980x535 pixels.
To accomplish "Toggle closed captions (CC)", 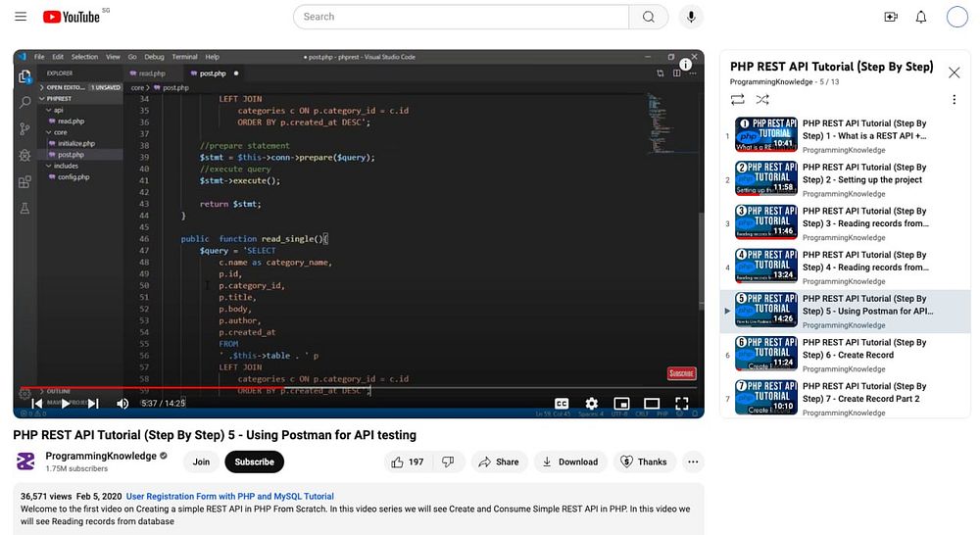I will (x=562, y=403).
